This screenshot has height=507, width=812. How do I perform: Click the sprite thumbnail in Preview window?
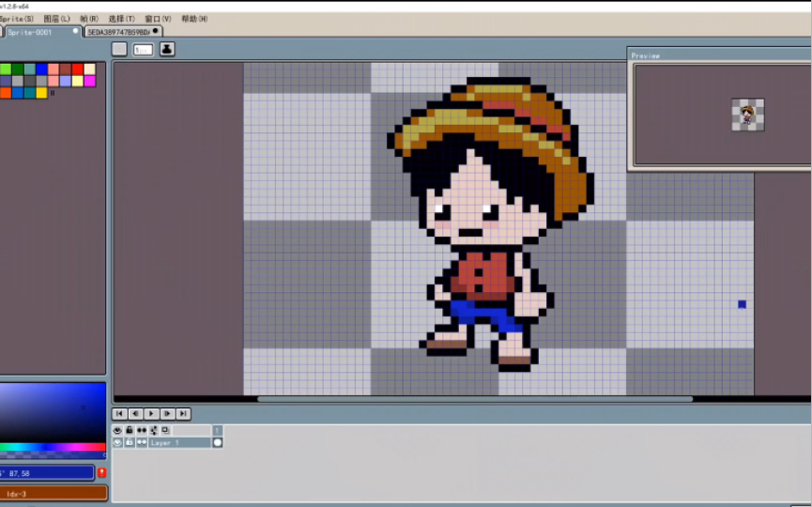tap(748, 115)
